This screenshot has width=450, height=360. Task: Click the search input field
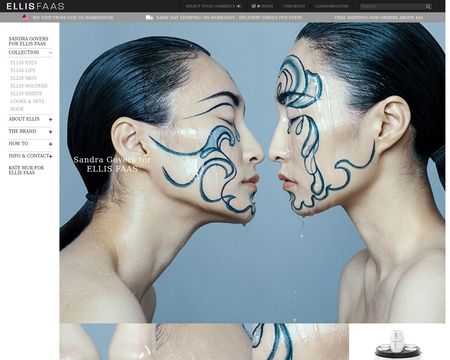[x=392, y=6]
